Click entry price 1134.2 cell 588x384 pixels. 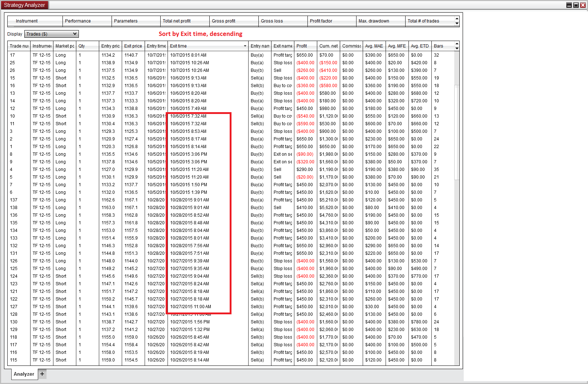pyautogui.click(x=110, y=55)
